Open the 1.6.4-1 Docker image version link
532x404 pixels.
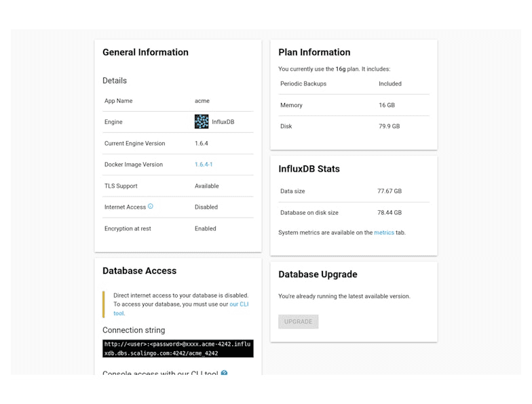tap(204, 164)
